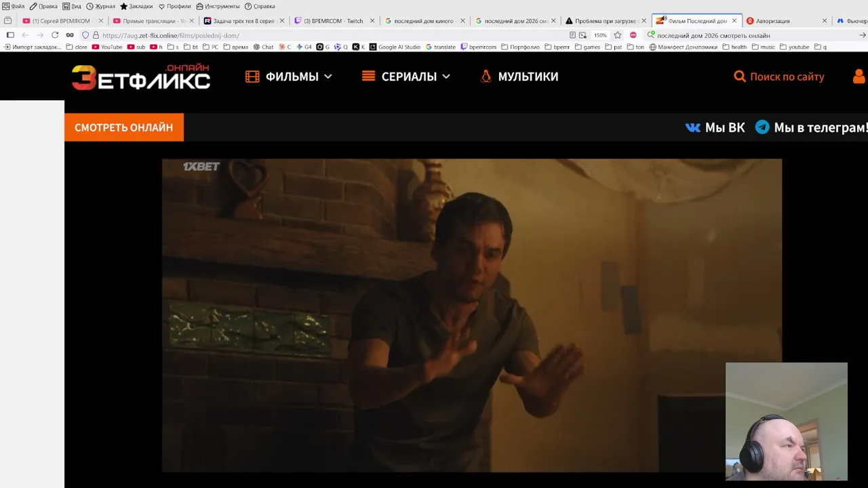Open the health bookmarks folder

[x=734, y=47]
